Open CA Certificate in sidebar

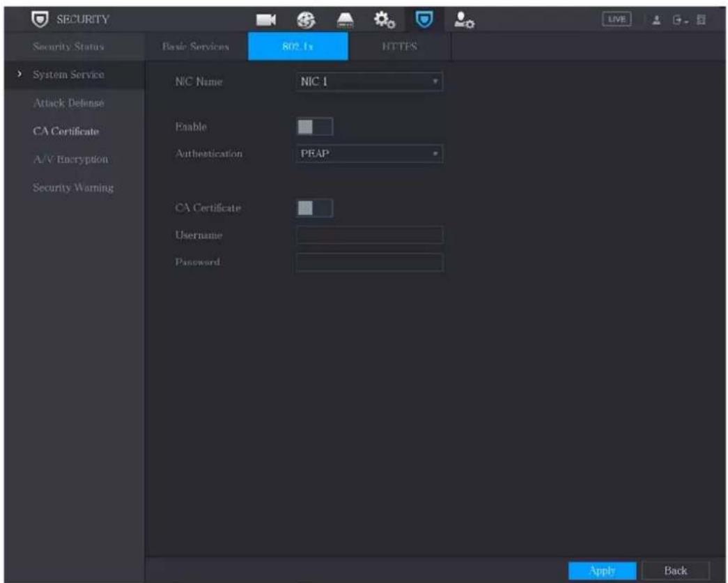point(66,132)
